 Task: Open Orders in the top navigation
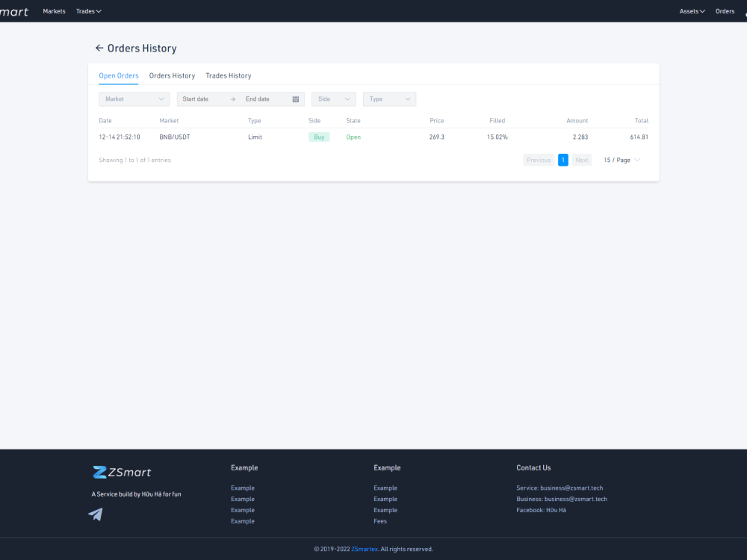click(x=725, y=11)
